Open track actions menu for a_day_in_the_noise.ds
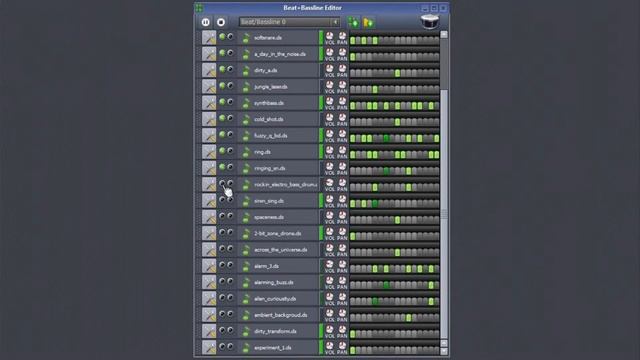Screen dimensions: 640x360 tap(209, 54)
